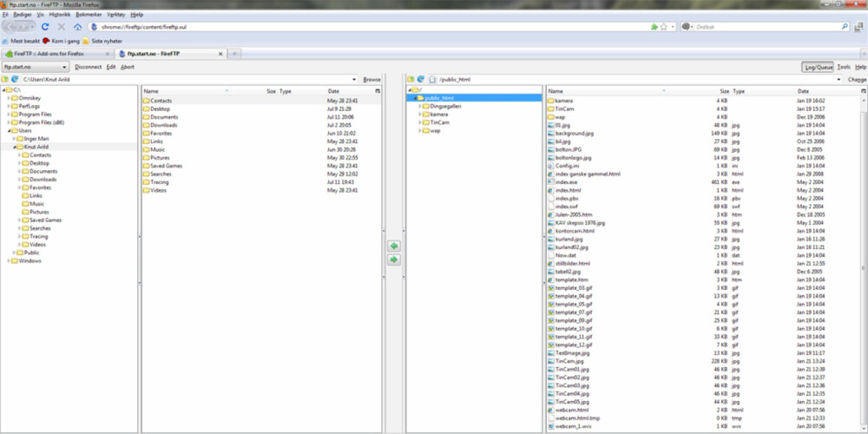Click the bookmark star in address bar
Image resolution: width=868 pixels, height=434 pixels.
point(664,27)
